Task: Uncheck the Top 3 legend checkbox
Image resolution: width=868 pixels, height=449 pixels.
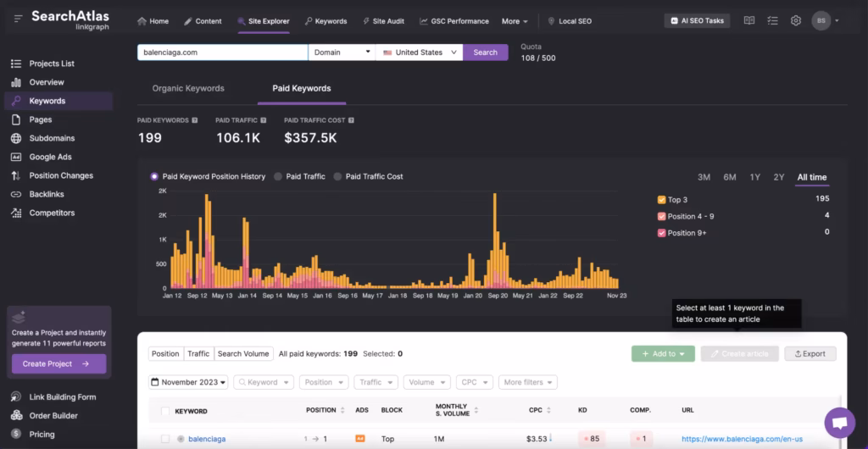Action: 661,200
